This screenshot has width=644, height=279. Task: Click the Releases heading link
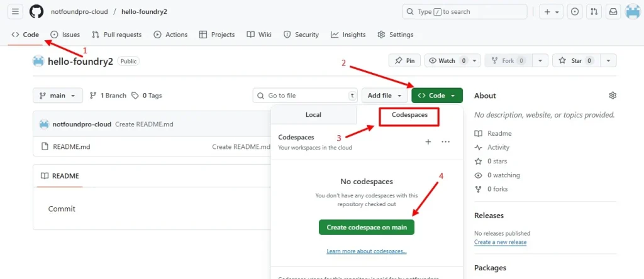coord(489,216)
